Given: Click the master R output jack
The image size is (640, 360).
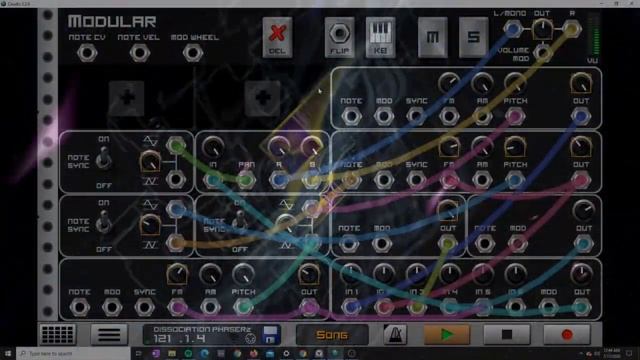Looking at the screenshot, I should tap(571, 29).
